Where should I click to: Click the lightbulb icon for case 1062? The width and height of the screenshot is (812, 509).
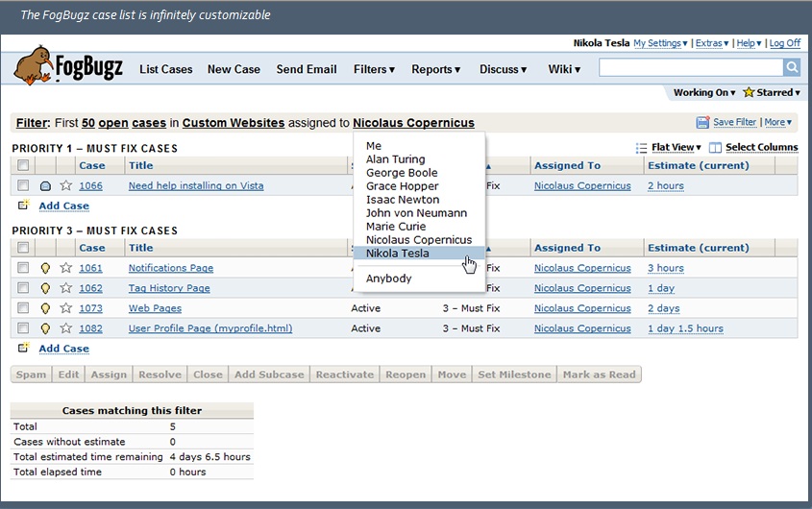[45, 288]
